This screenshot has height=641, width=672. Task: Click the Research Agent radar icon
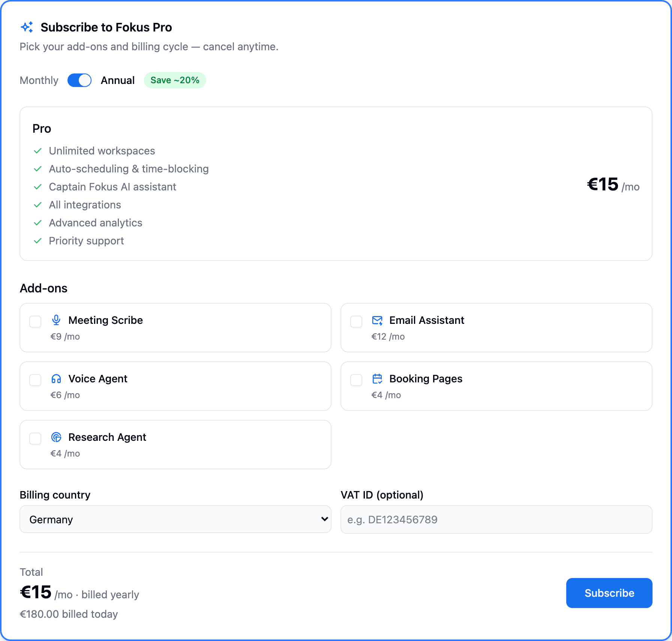56,437
